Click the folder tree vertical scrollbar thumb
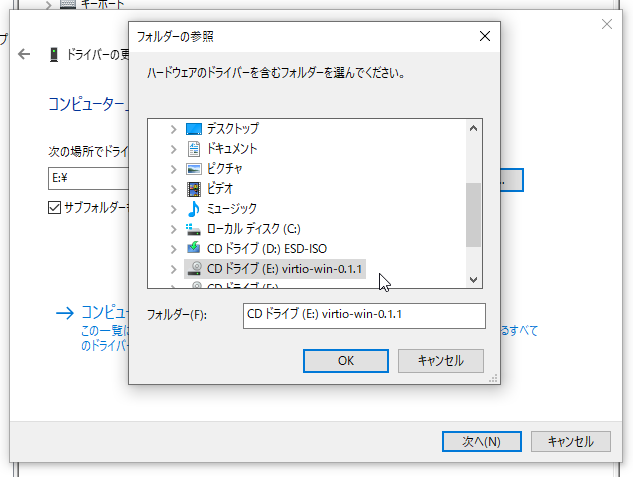 click(474, 214)
